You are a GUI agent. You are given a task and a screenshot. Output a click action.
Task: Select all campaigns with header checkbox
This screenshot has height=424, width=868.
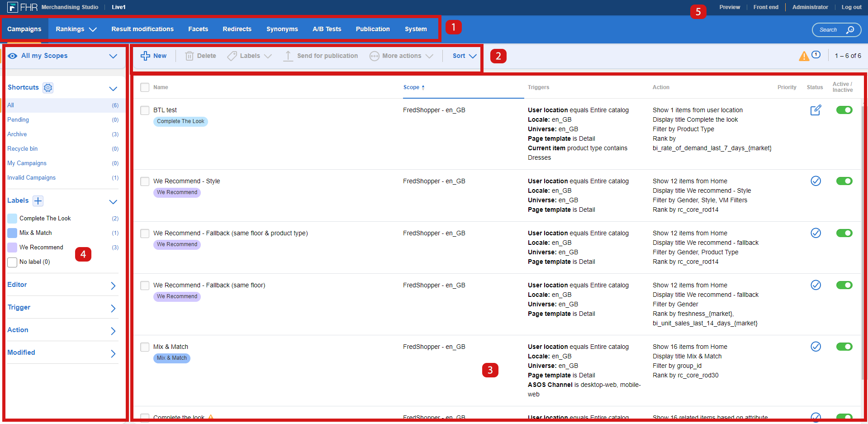[x=145, y=87]
